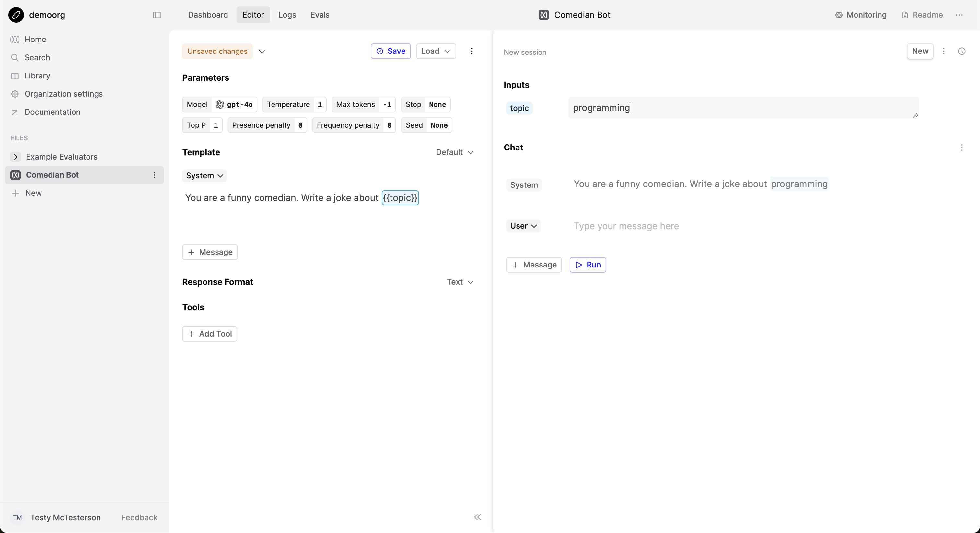This screenshot has width=980, height=533.
Task: Open the top-right overflow menu
Action: (x=959, y=15)
